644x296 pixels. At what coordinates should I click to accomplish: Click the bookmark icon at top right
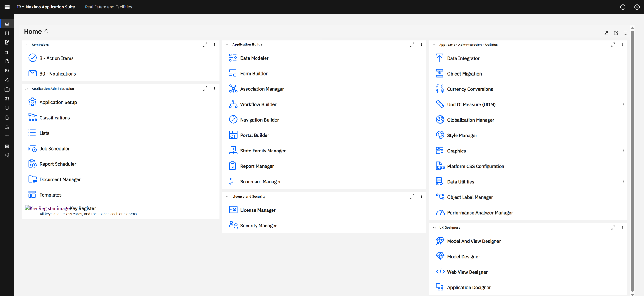click(x=625, y=33)
